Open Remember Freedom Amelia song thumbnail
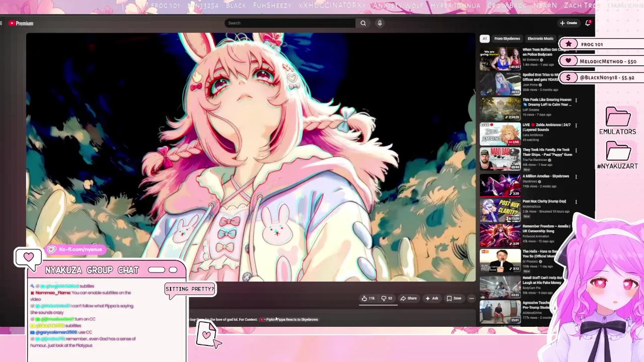 pyautogui.click(x=500, y=235)
